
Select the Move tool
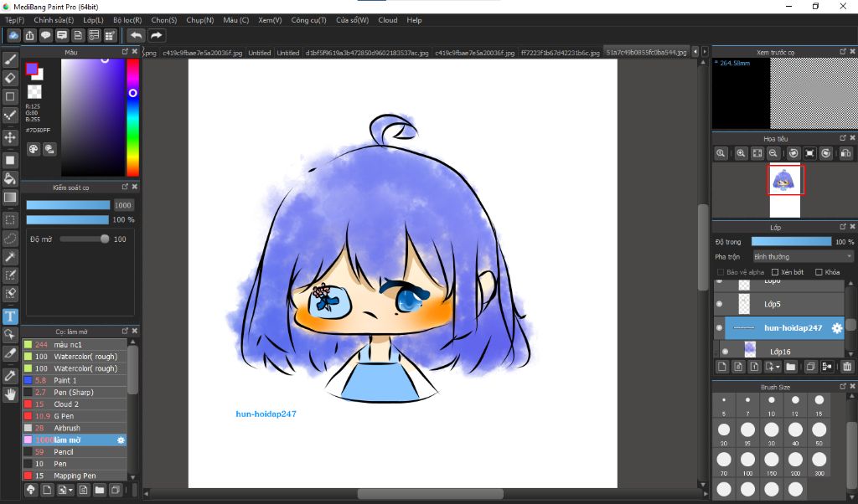point(10,137)
